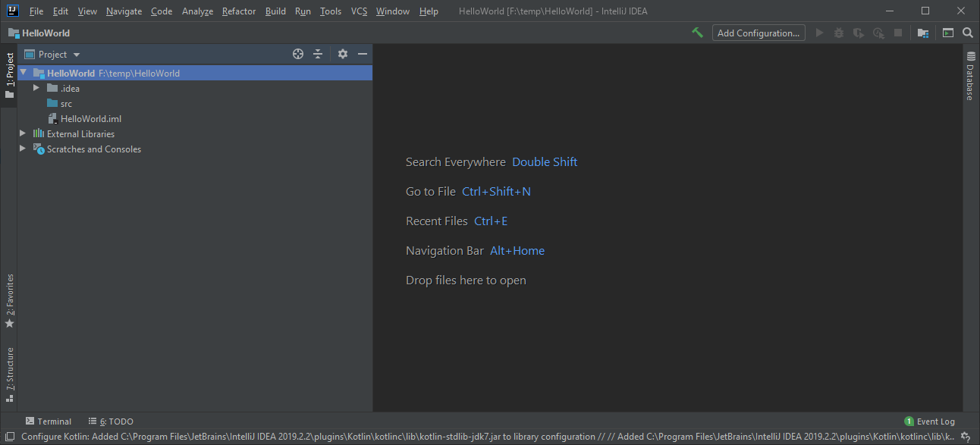Screen dimensions: 980x445
Task: Select the HelloWorld.iml file
Action: pos(90,118)
